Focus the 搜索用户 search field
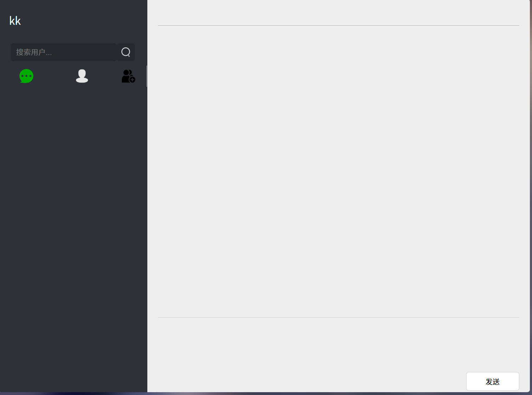The image size is (532, 395). click(64, 52)
